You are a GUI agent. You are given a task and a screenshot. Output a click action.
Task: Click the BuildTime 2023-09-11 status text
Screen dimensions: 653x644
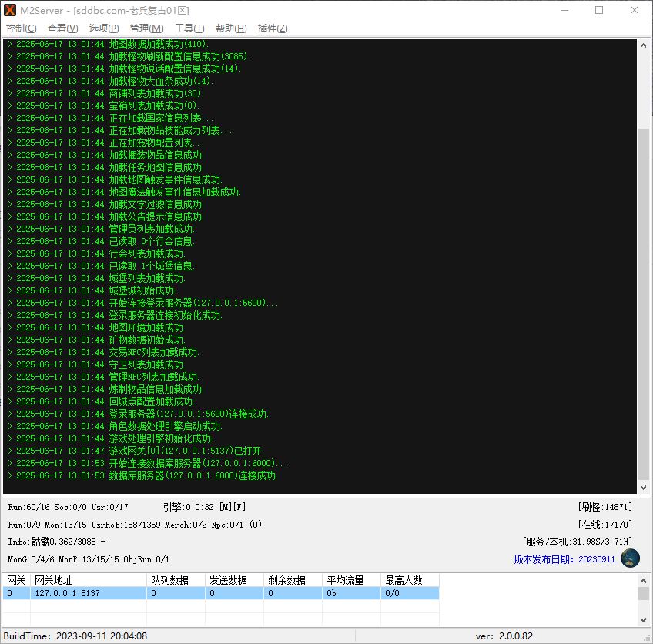pyautogui.click(x=75, y=636)
